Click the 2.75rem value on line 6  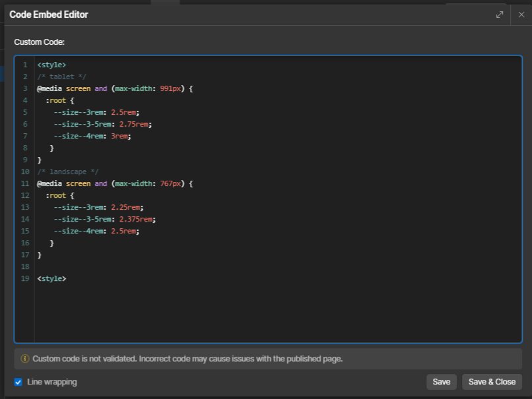tap(134, 124)
